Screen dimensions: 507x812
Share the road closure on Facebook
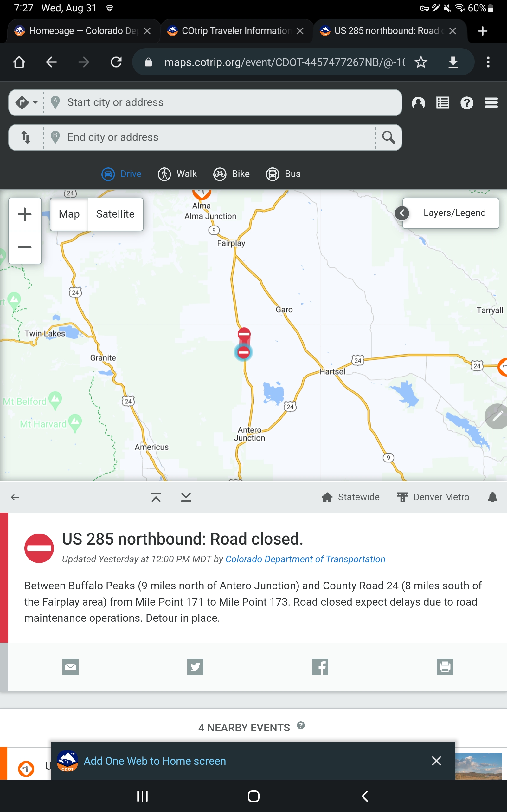pyautogui.click(x=320, y=666)
